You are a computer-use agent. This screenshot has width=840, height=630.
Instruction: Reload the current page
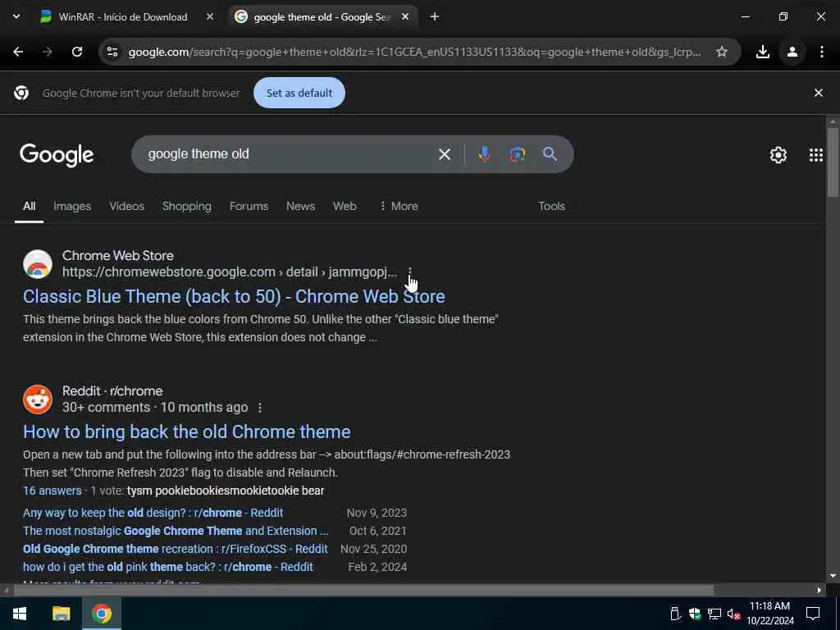77,52
